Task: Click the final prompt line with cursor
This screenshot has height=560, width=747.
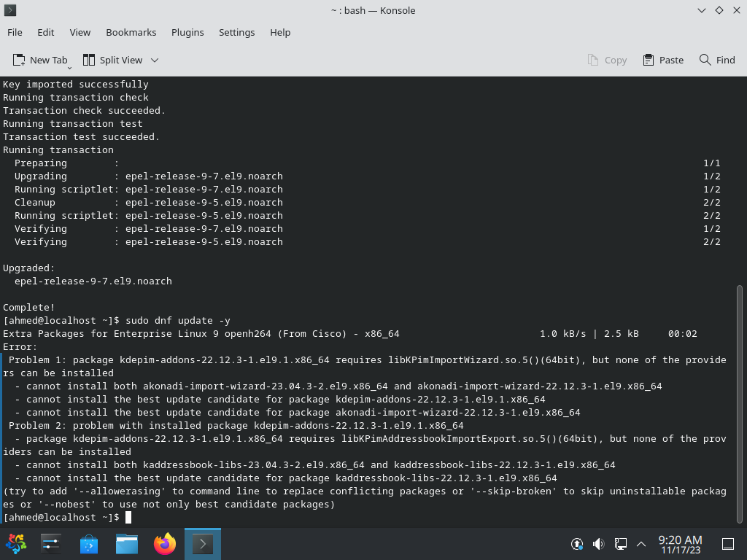Action: (67, 517)
